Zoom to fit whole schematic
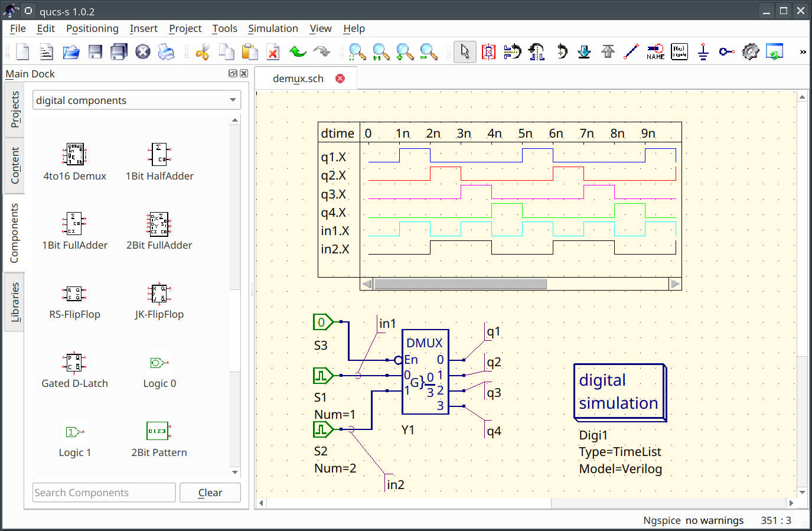 [x=357, y=52]
